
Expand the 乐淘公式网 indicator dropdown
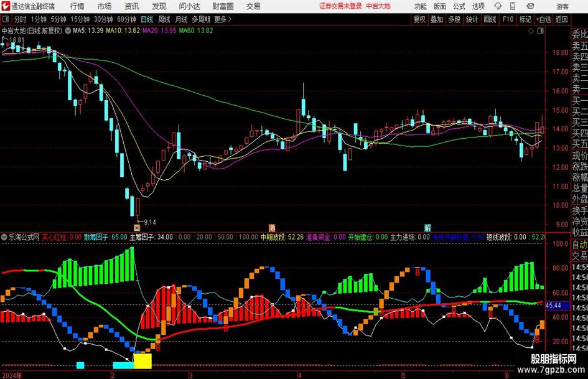4,237
